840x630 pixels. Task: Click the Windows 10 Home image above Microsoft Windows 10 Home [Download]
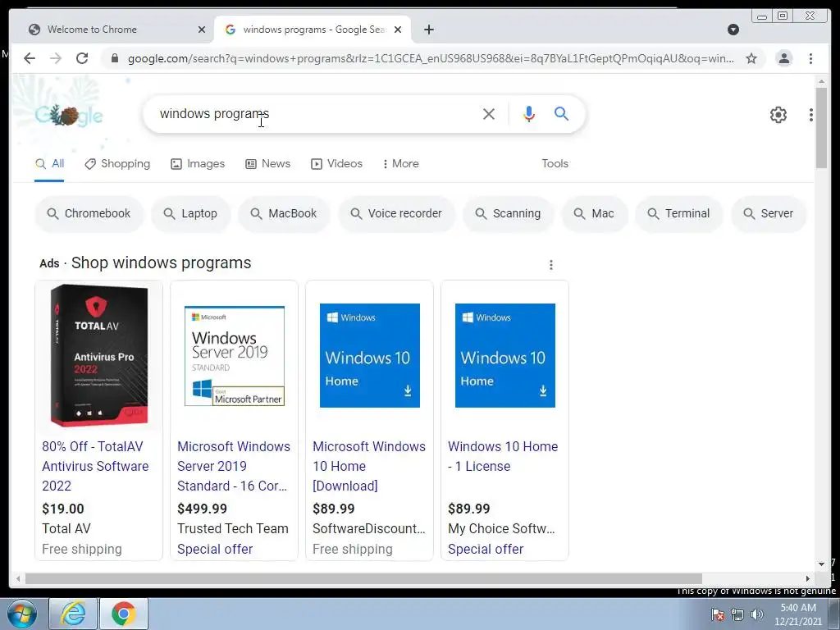click(x=370, y=356)
